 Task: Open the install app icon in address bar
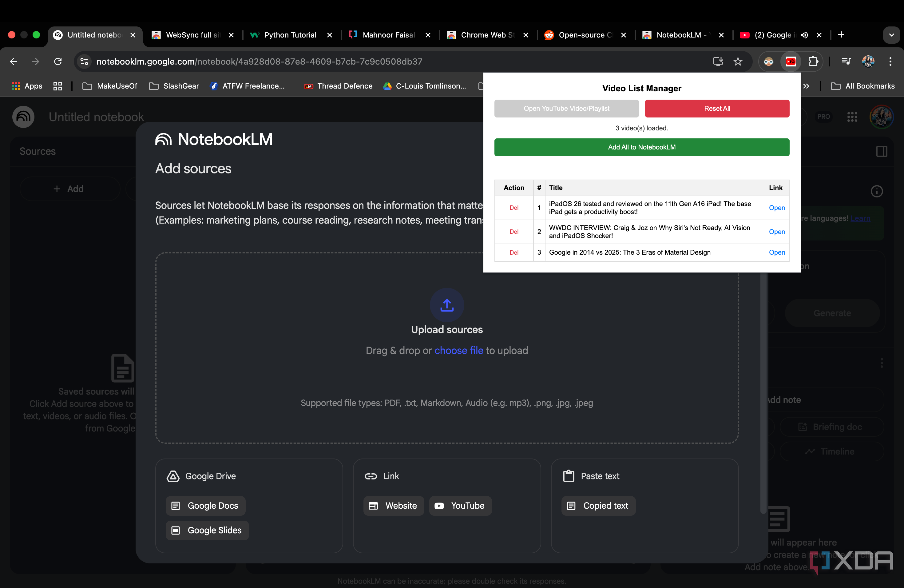[x=718, y=62]
